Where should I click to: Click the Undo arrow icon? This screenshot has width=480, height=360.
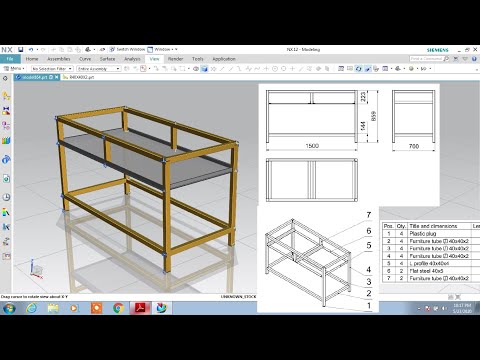point(31,50)
